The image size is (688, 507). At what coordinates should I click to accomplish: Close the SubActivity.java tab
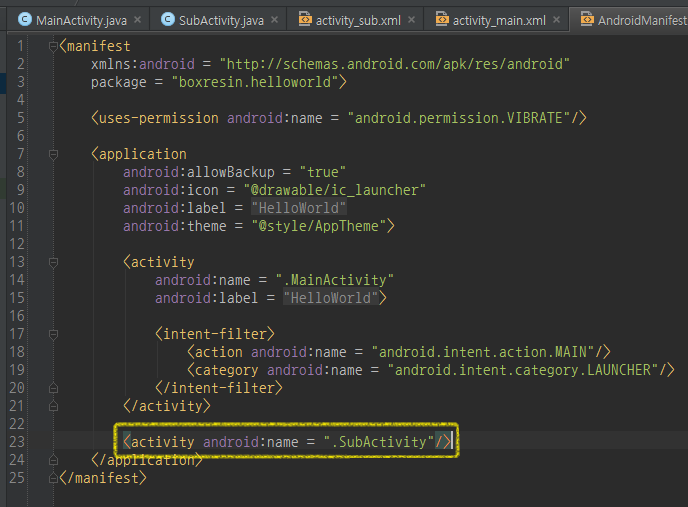274,20
